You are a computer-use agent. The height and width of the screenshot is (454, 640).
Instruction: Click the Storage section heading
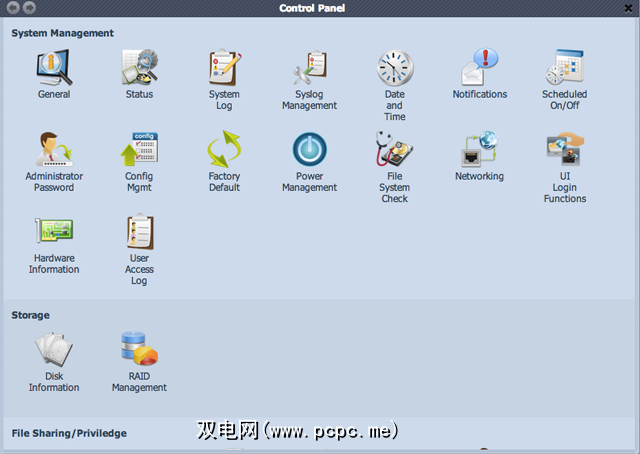coord(31,315)
